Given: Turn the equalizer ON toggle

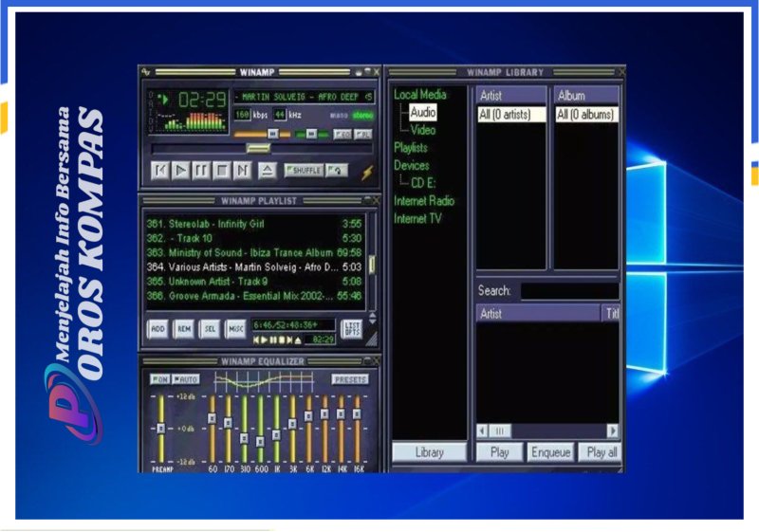Looking at the screenshot, I should (159, 379).
